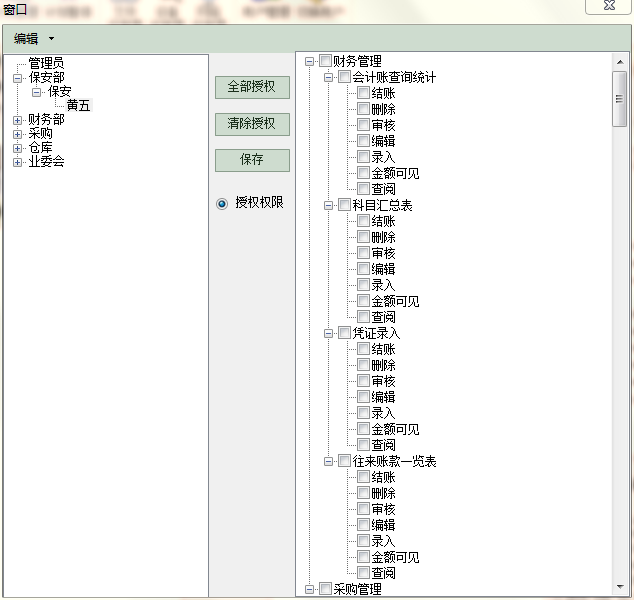
Task: Expand the 采购 tree node
Action: (17, 134)
